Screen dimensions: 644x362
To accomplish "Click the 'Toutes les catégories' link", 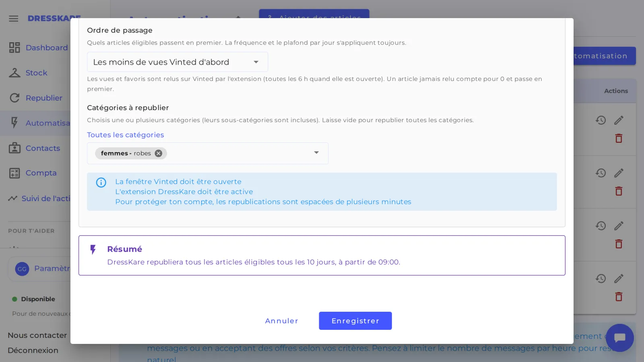I will (126, 135).
